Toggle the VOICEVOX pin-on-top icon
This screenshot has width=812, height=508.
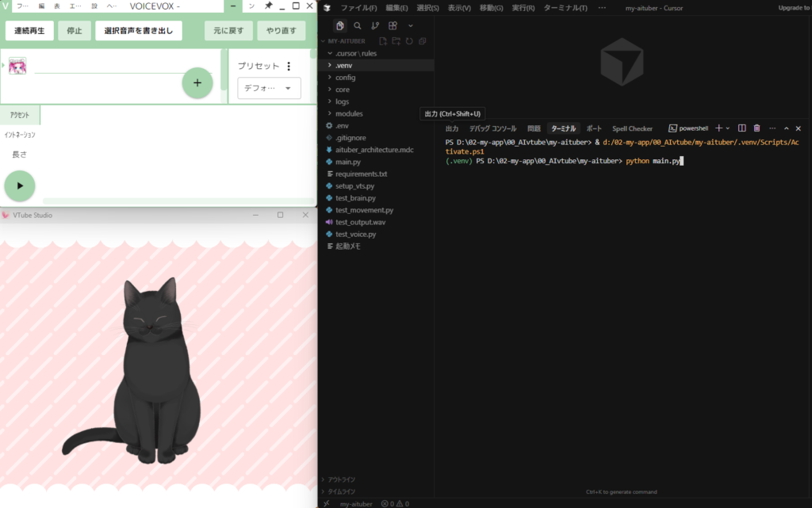(x=268, y=6)
